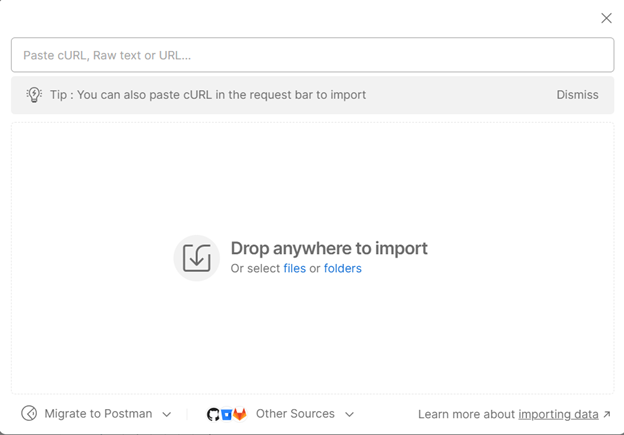
Task: Click the Drop anywhere to import heading
Action: 329,248
